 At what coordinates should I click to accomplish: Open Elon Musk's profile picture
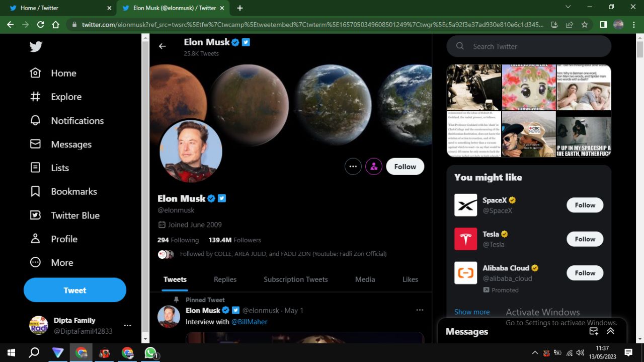tap(191, 151)
